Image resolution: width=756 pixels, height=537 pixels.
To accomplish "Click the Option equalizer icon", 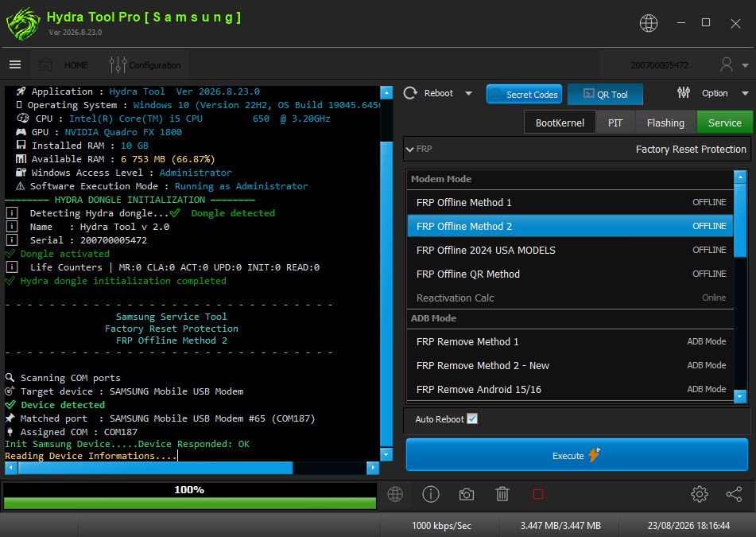I will [683, 92].
